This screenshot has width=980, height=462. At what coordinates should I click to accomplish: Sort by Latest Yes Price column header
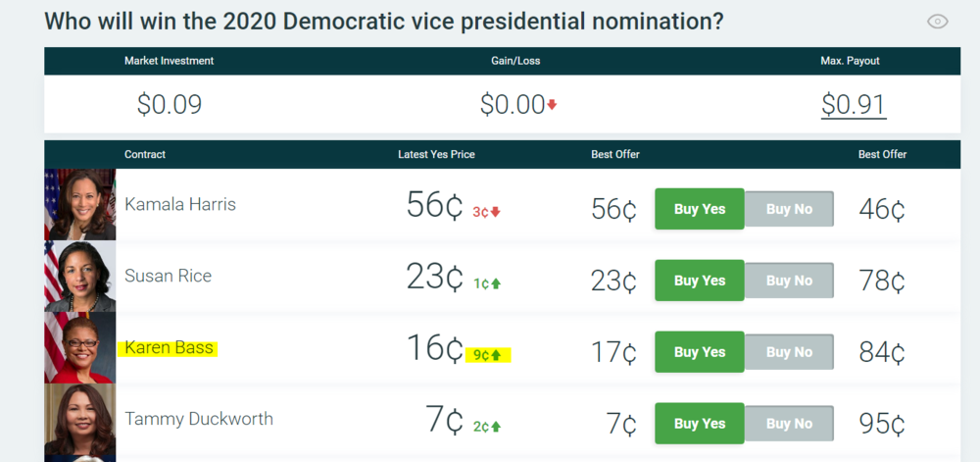pos(436,154)
